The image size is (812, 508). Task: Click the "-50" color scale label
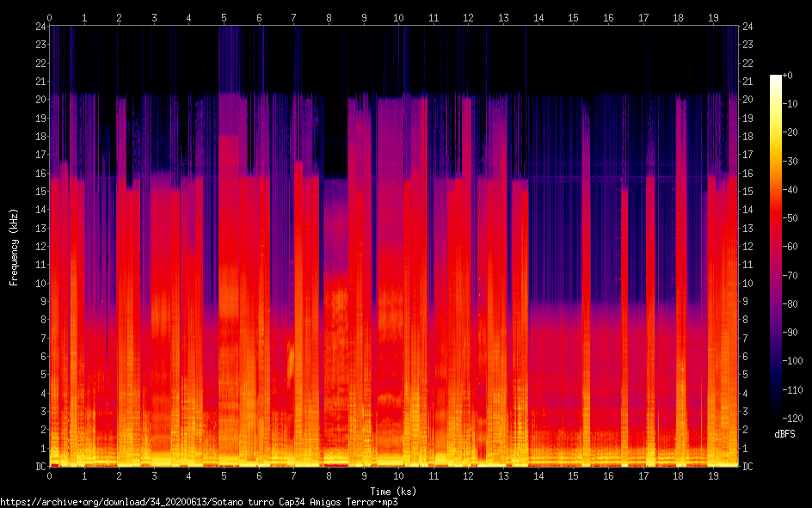point(790,218)
